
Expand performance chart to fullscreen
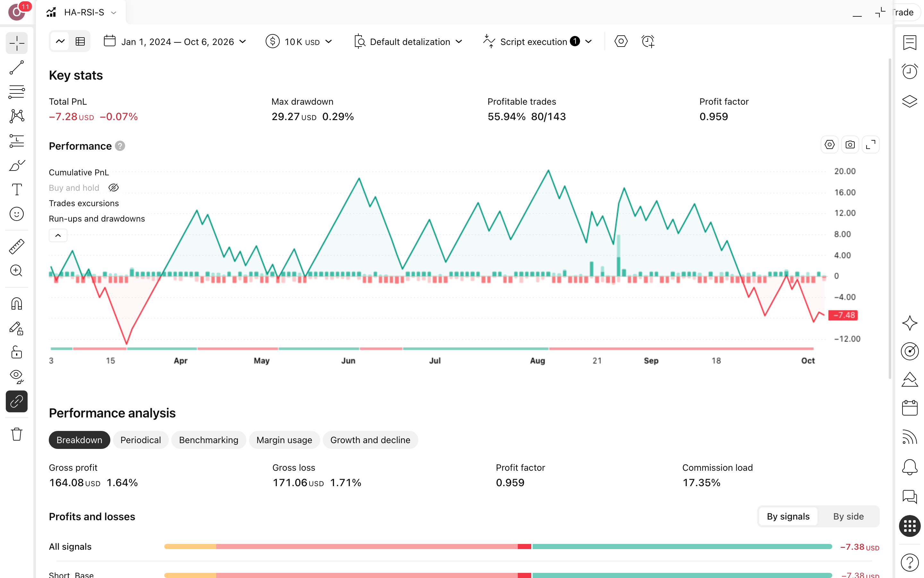870,145
